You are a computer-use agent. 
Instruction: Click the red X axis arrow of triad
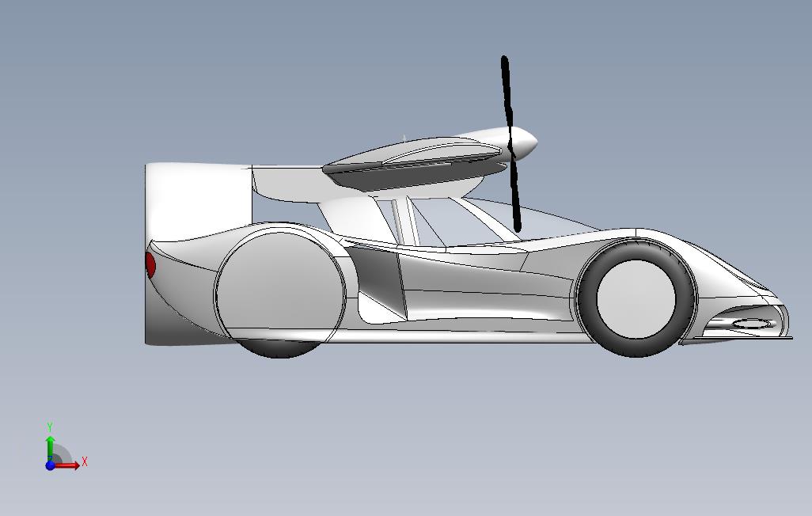[67, 465]
